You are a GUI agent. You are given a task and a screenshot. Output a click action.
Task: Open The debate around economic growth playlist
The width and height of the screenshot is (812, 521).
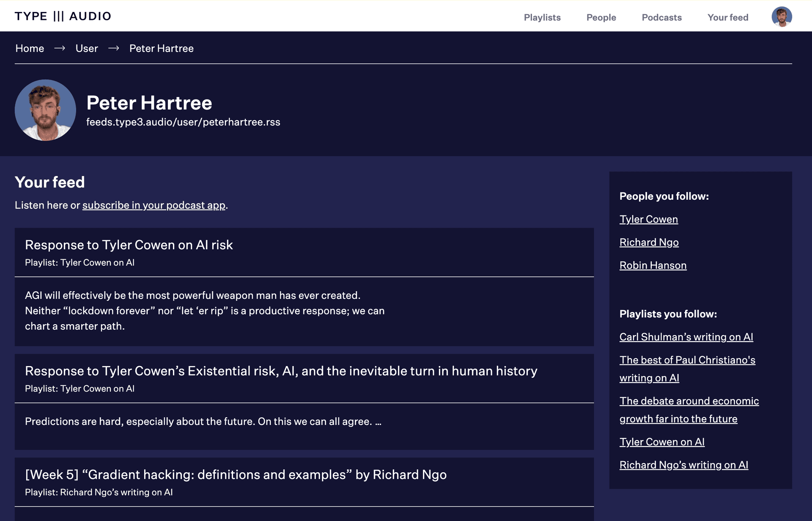point(689,410)
